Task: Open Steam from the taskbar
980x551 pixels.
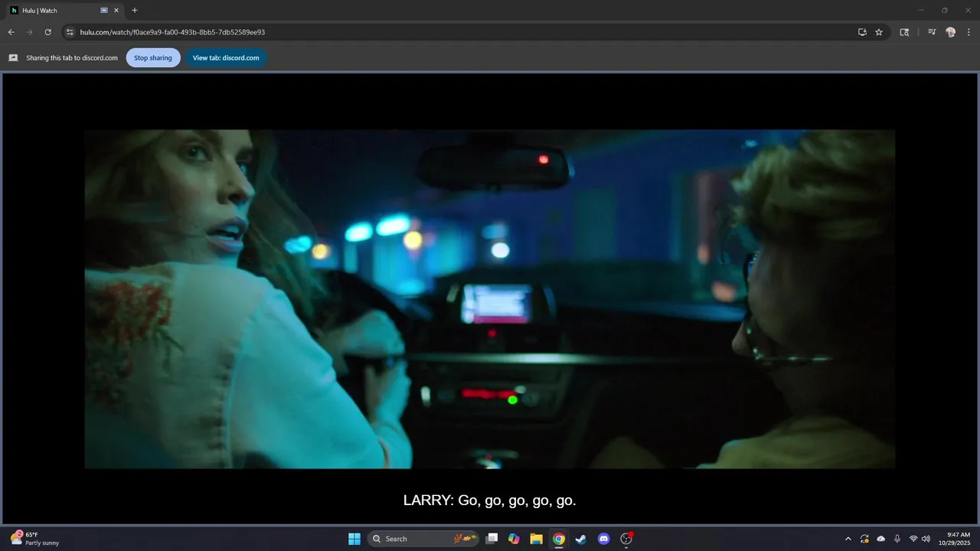Action: (581, 539)
